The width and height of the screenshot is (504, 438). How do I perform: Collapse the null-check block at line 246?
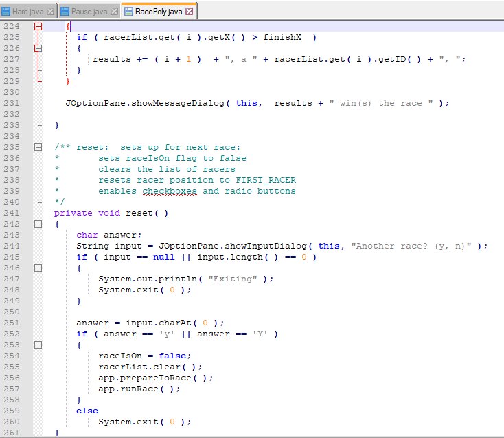38,268
